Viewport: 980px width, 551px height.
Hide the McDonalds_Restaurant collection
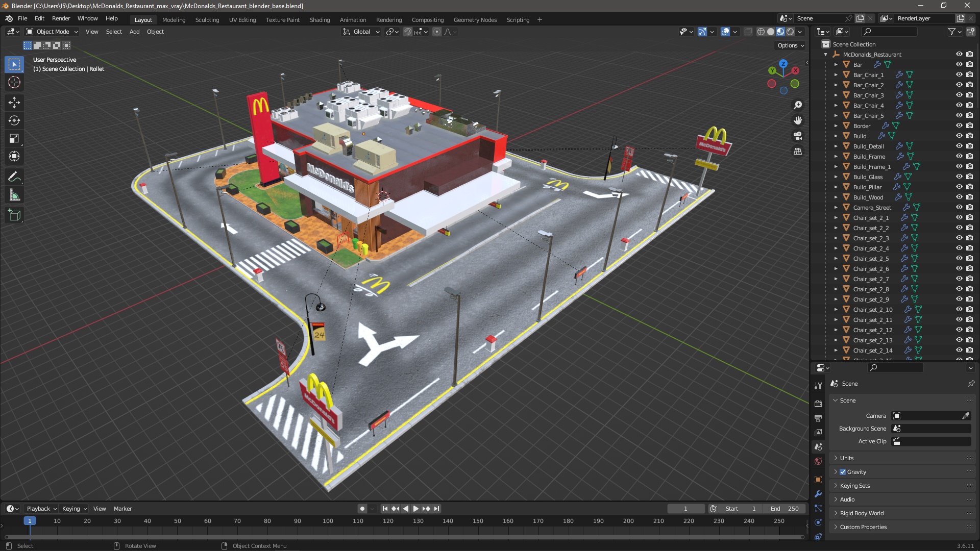pos(959,54)
